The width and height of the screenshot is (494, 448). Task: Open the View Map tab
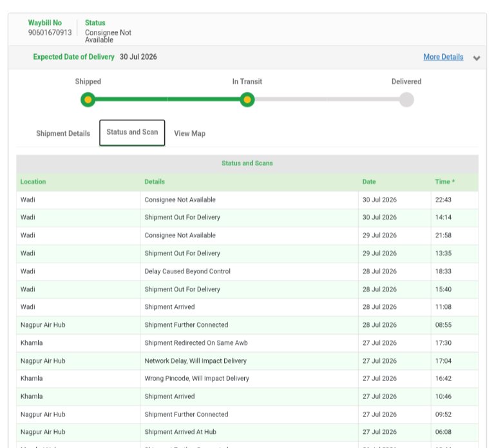(x=189, y=133)
